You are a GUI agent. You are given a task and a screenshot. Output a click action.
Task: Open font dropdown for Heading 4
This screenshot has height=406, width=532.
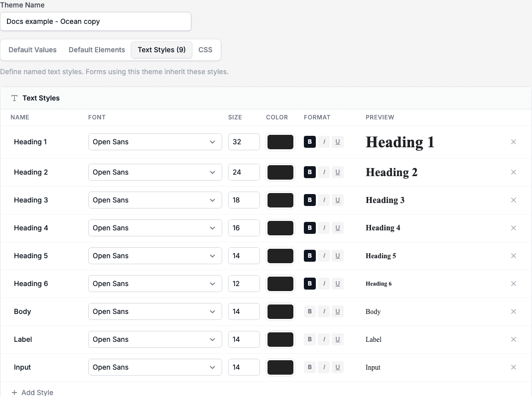click(x=155, y=228)
